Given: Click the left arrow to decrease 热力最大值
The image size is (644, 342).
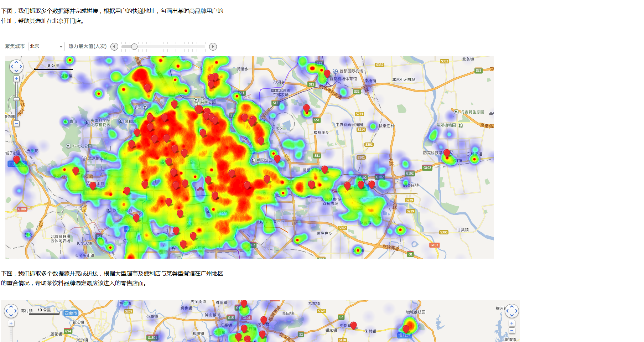Looking at the screenshot, I should 114,47.
